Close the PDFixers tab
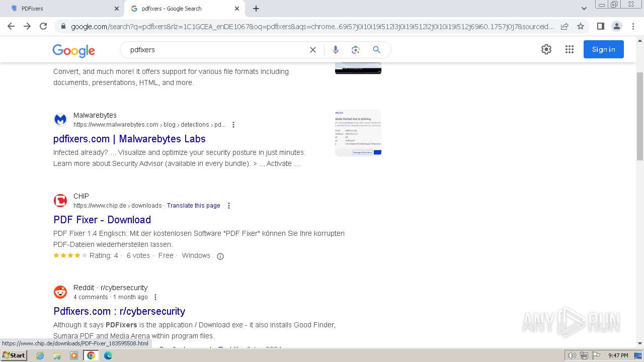 [x=117, y=9]
